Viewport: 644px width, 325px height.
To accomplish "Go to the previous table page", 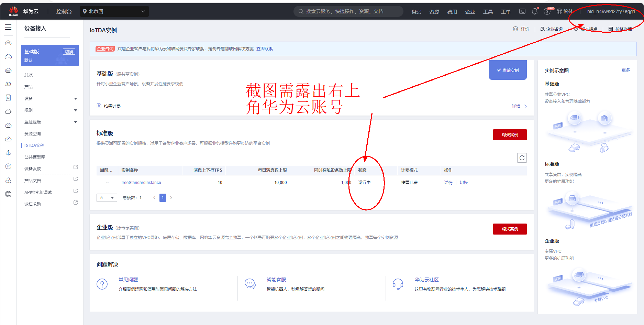I will [x=154, y=198].
